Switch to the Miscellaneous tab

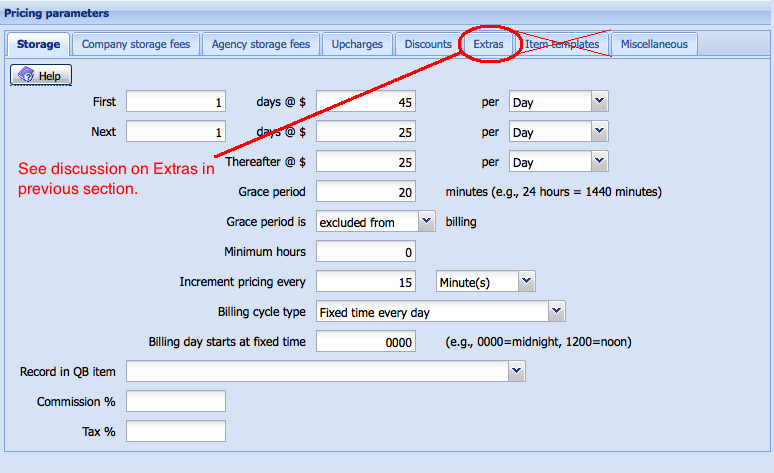click(x=654, y=44)
